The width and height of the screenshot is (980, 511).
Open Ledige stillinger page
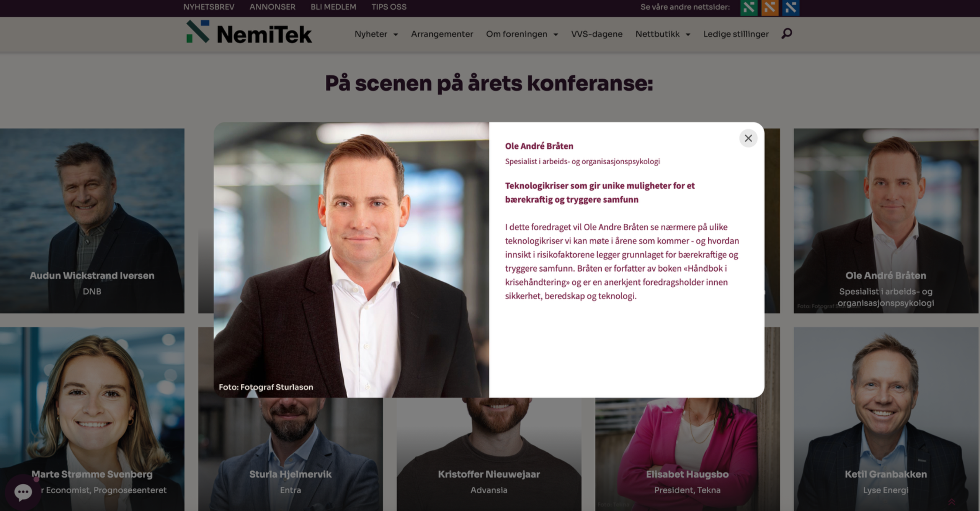736,34
